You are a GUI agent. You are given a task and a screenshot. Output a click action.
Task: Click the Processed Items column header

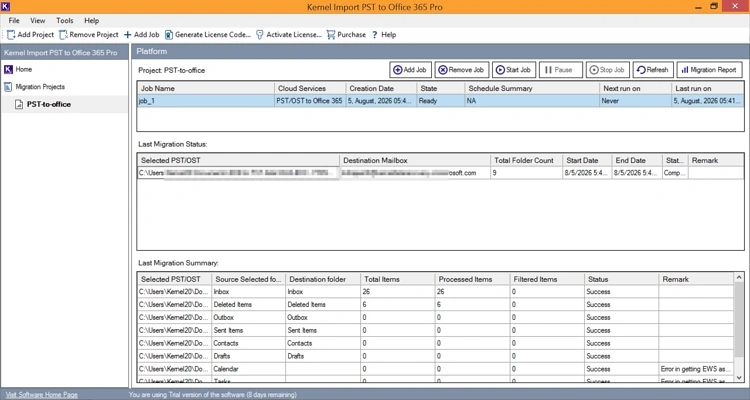coord(472,279)
